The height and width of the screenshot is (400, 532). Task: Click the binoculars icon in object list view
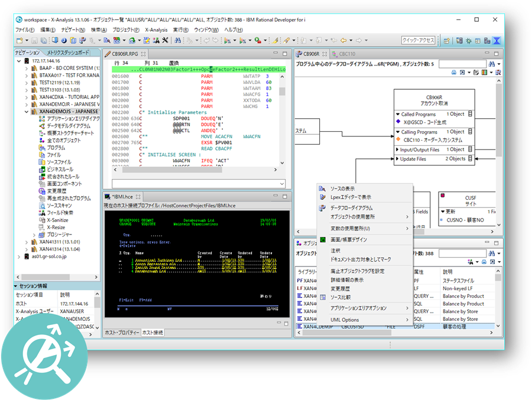492,253
